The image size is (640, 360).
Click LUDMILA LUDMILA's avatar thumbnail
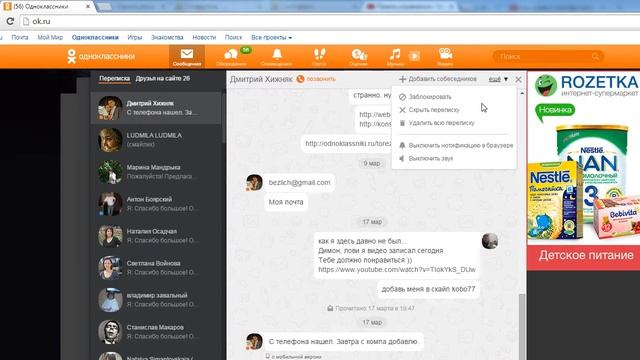pos(110,140)
